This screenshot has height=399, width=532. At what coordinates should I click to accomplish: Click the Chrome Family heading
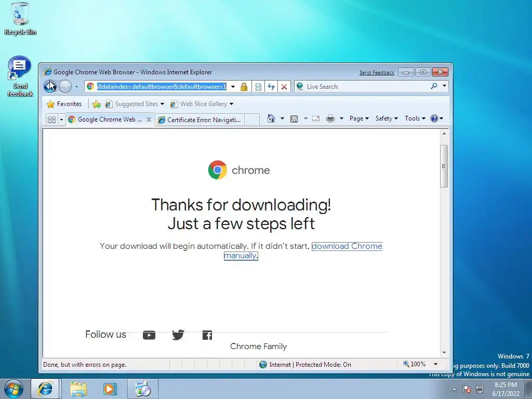point(259,347)
